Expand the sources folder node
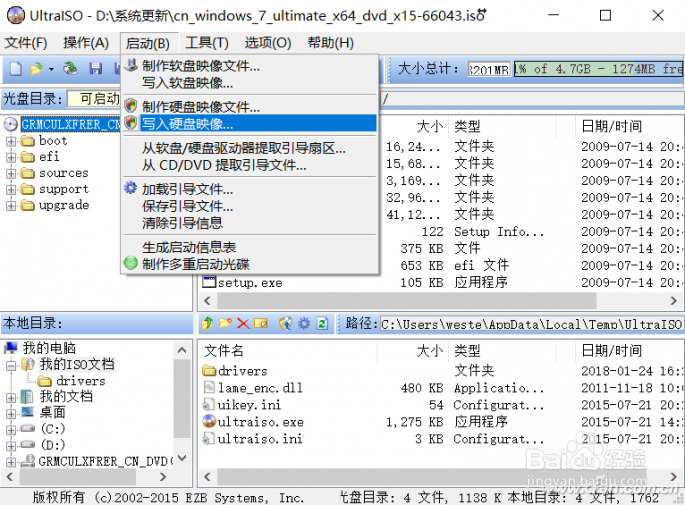This screenshot has height=505, width=685. click(x=11, y=174)
